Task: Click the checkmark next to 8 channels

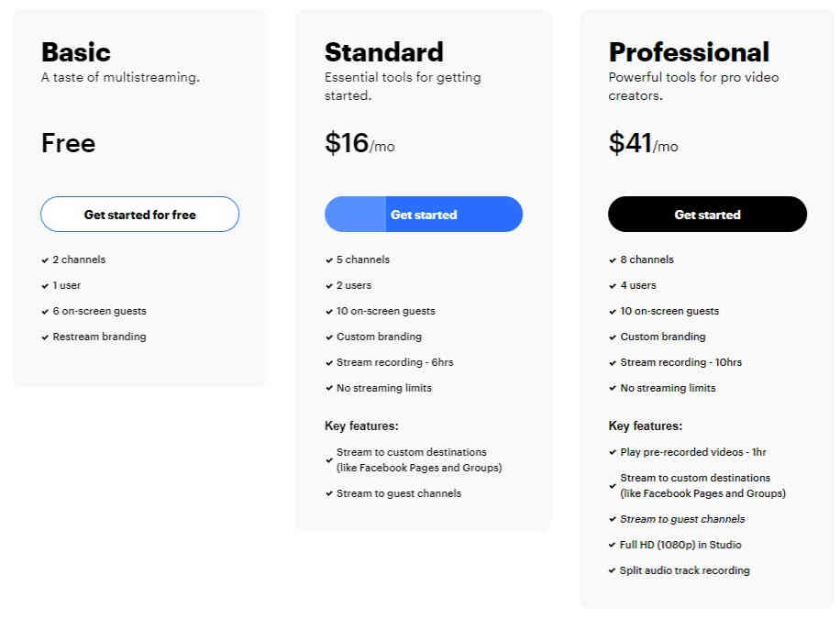Action: pyautogui.click(x=613, y=260)
